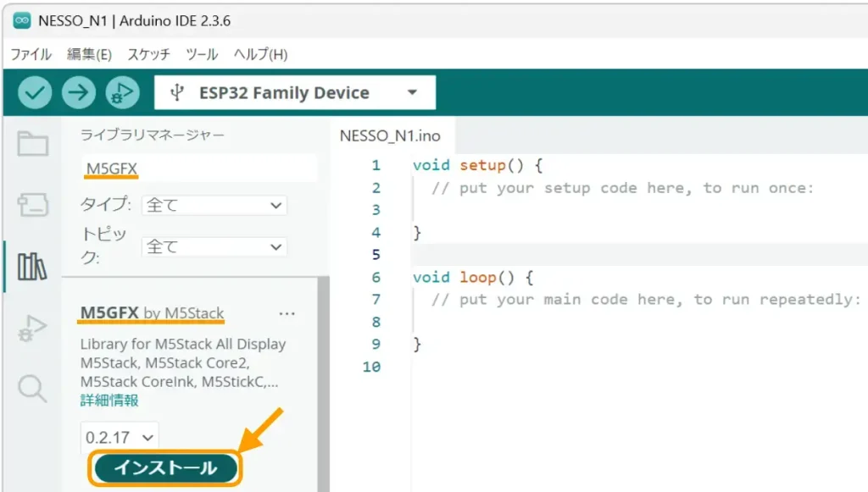This screenshot has width=868, height=492.
Task: Click the インストール button for M5GFX
Action: 165,468
